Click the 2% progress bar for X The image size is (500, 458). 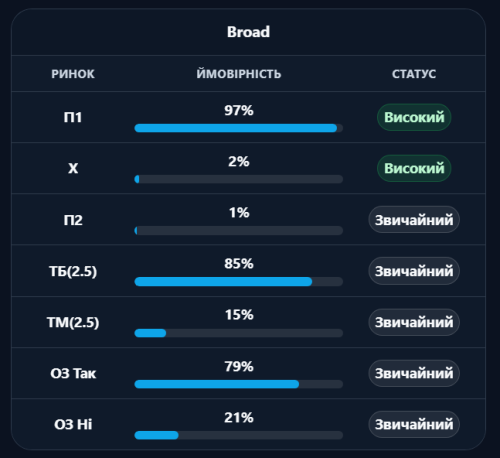(239, 179)
